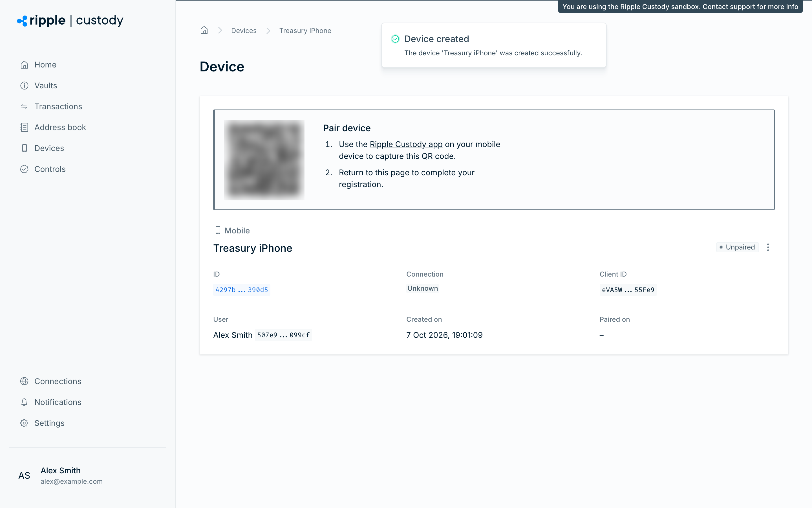Click the Unknown connection badge
This screenshot has width=812, height=508.
[x=422, y=288]
